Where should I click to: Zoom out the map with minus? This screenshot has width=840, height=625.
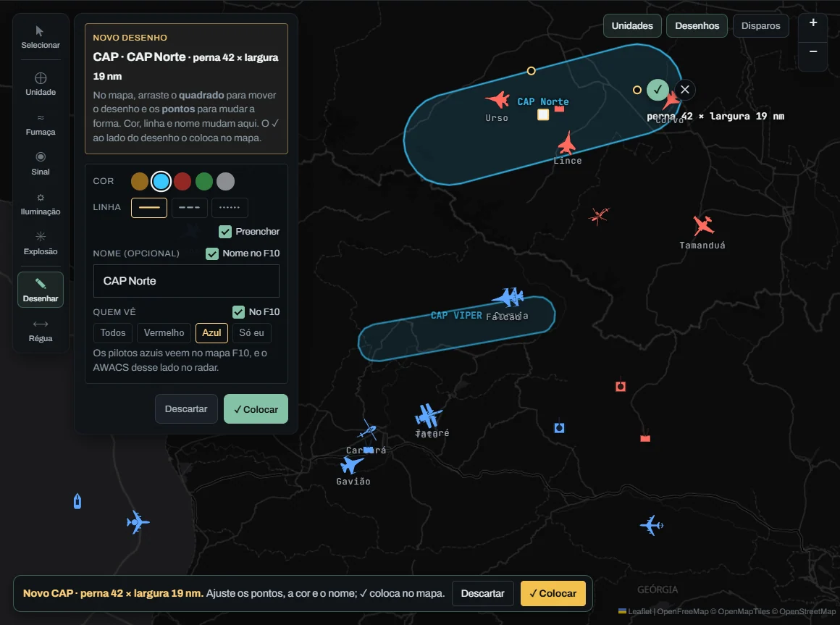812,51
